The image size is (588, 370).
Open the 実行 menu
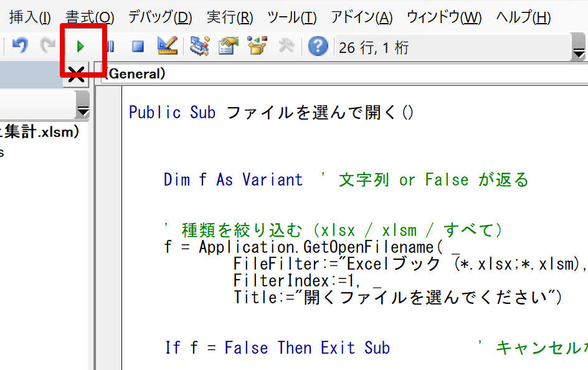click(x=229, y=18)
